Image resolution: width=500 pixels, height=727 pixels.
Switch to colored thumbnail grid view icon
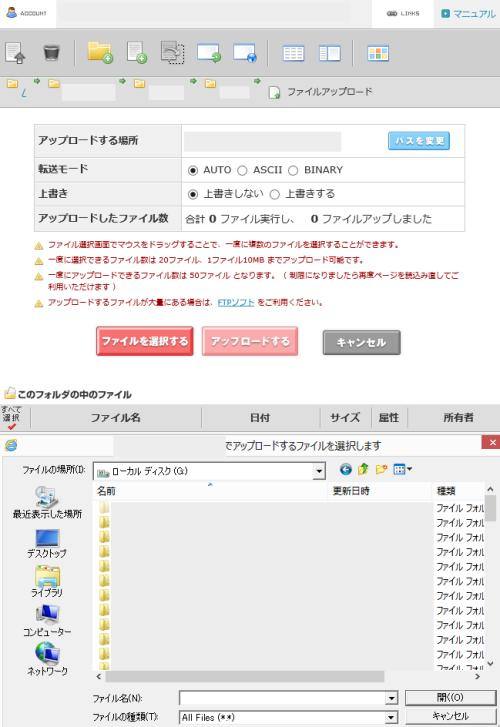pyautogui.click(x=378, y=53)
